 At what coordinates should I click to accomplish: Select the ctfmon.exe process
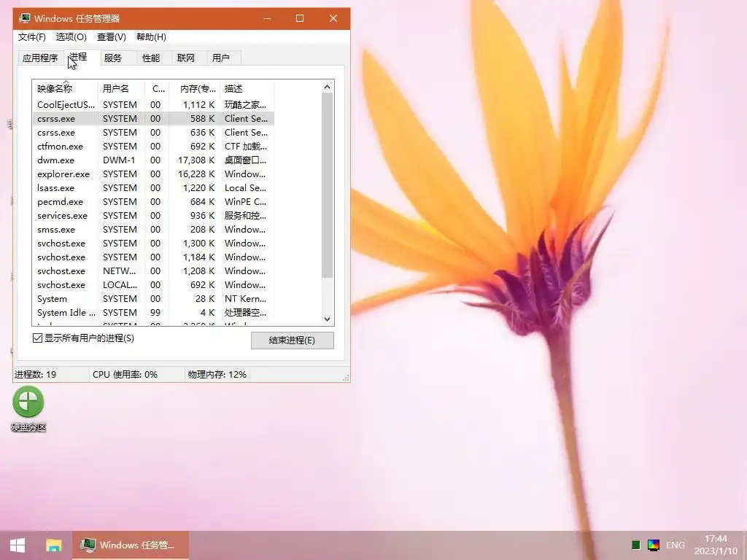153,146
